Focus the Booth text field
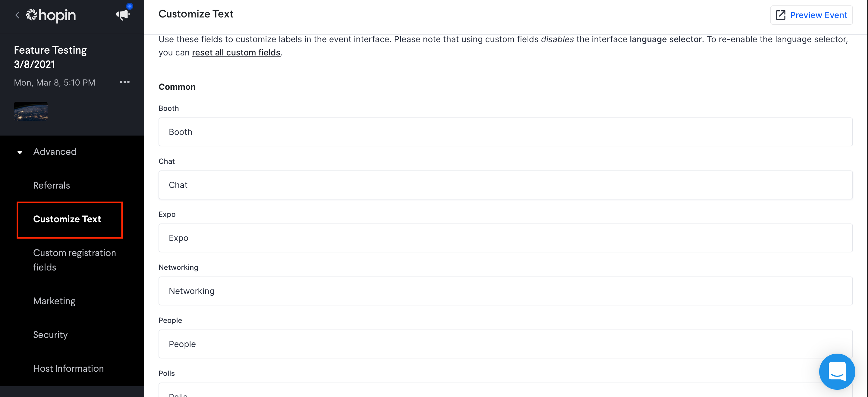The height and width of the screenshot is (397, 868). 505,132
